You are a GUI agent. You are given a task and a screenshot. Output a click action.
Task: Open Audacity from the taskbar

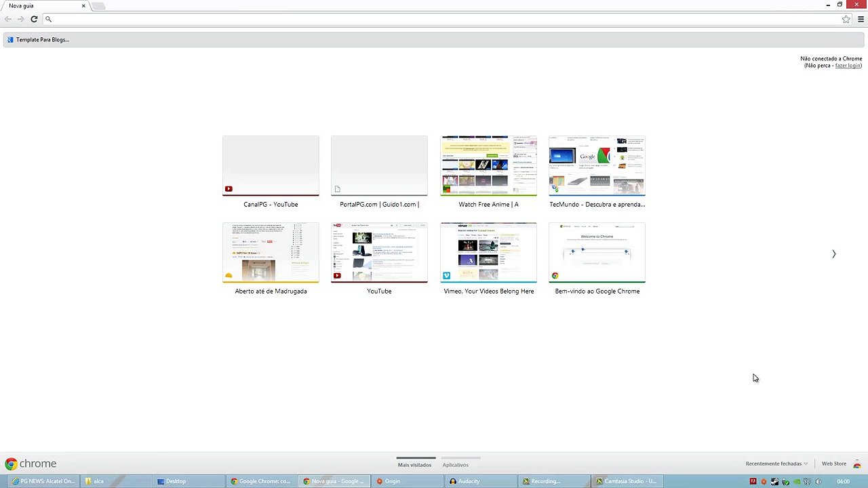tap(480, 481)
